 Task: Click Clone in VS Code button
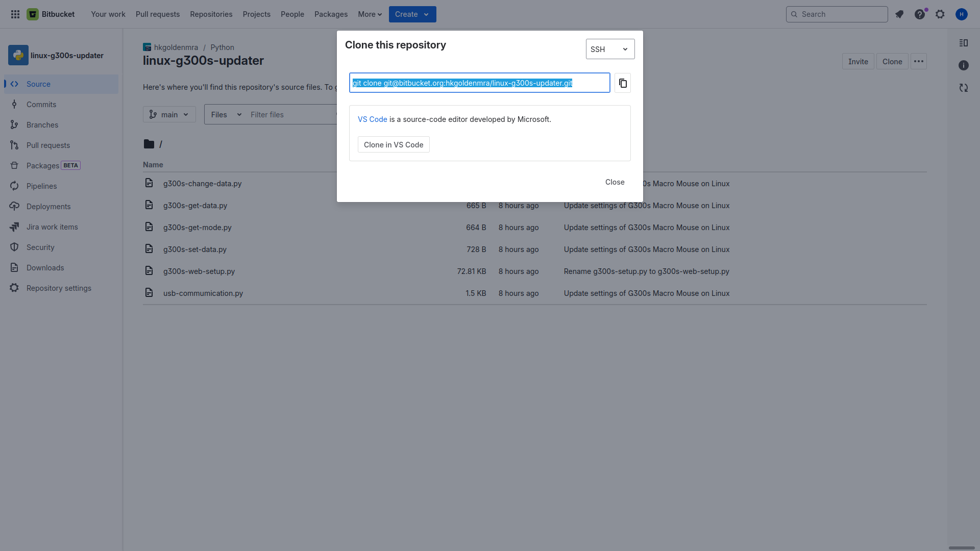click(394, 144)
